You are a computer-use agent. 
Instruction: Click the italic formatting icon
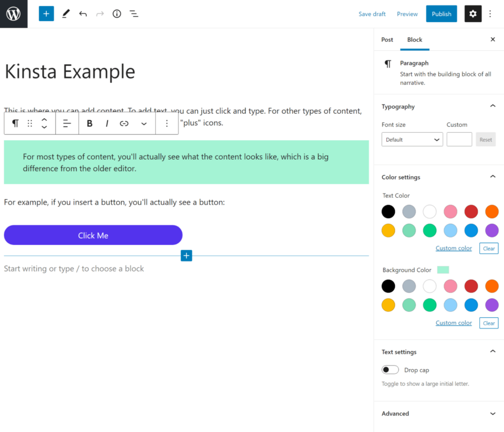107,123
